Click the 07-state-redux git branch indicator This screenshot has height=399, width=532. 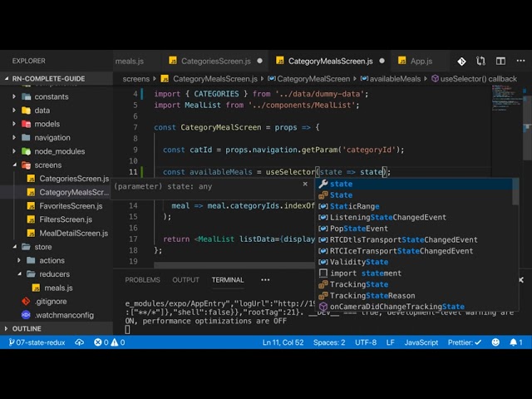[x=36, y=342]
